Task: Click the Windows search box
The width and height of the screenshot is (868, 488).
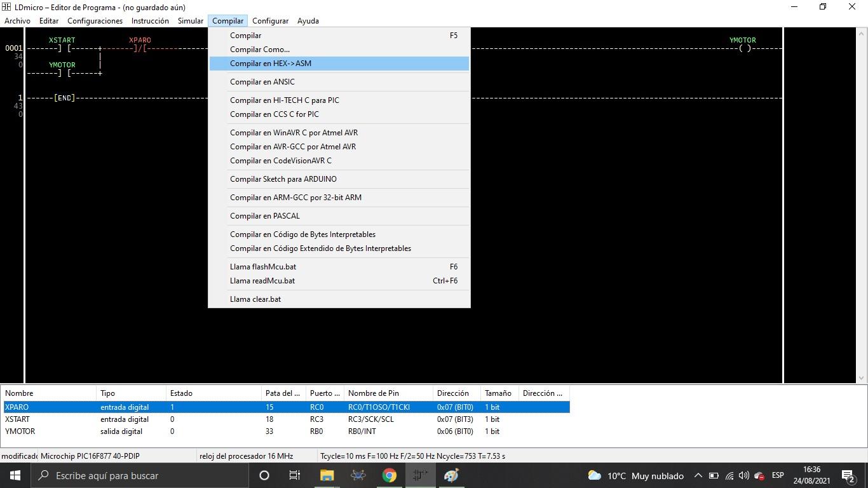Action: coord(139,475)
